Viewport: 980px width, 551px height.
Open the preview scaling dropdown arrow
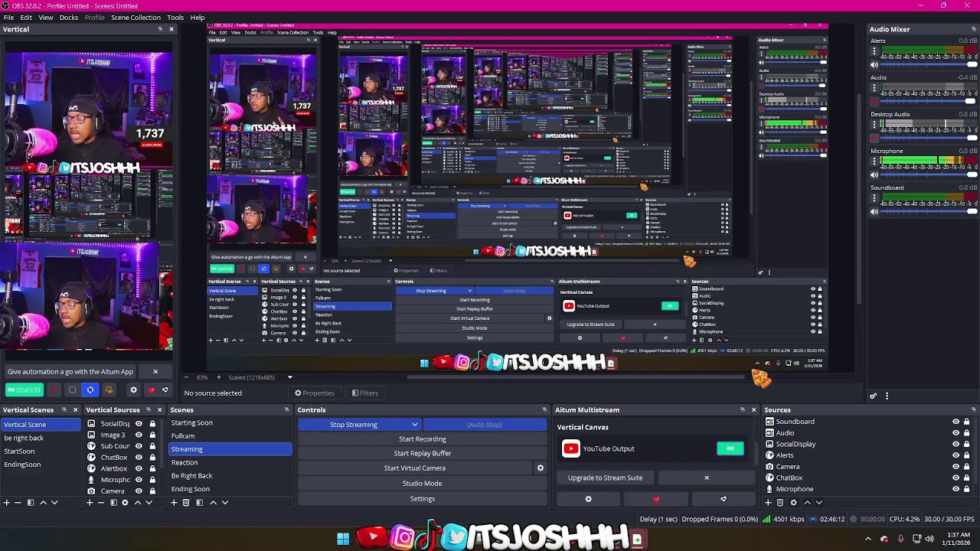click(289, 377)
